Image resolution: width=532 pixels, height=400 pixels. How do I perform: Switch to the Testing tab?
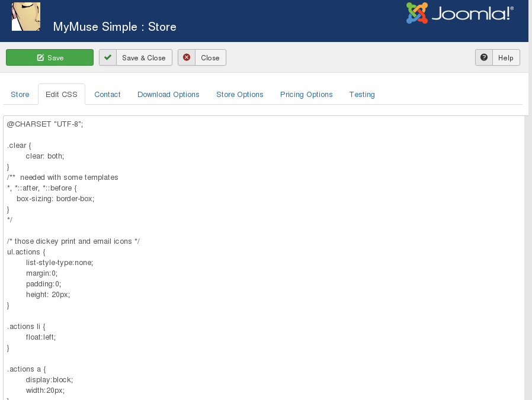(362, 94)
